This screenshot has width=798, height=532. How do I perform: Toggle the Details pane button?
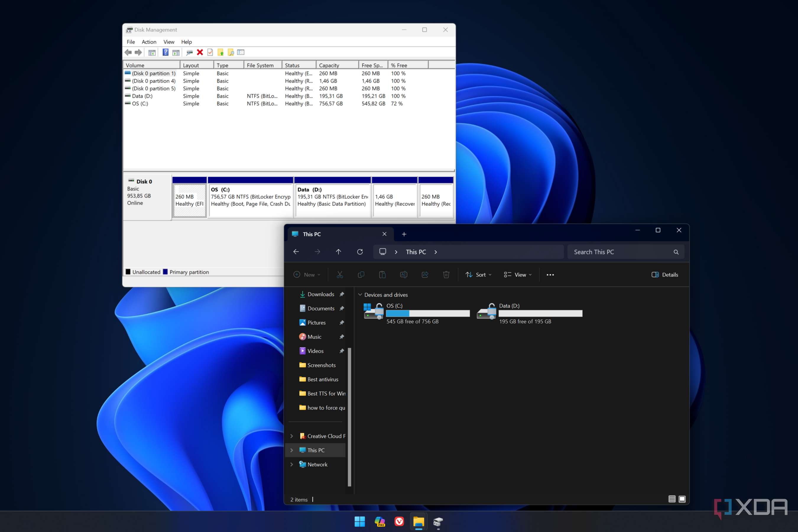pyautogui.click(x=665, y=275)
